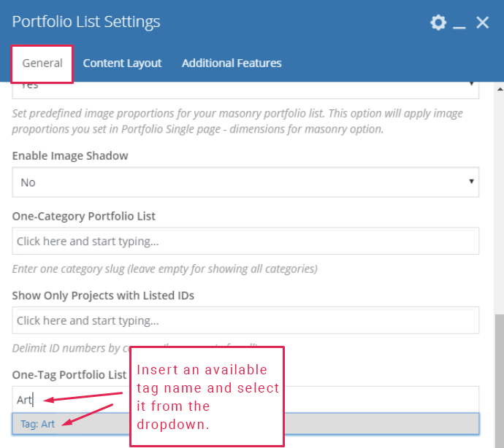
Task: Go to the Additional Features tab
Action: tap(232, 63)
